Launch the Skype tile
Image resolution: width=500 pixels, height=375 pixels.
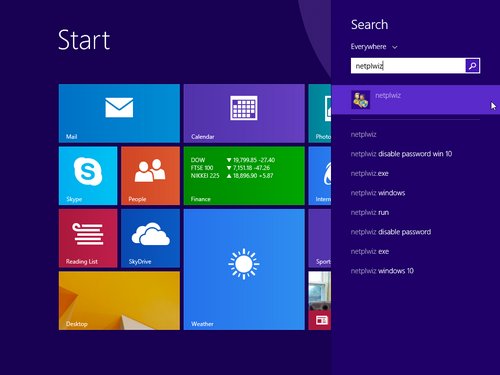tap(88, 176)
